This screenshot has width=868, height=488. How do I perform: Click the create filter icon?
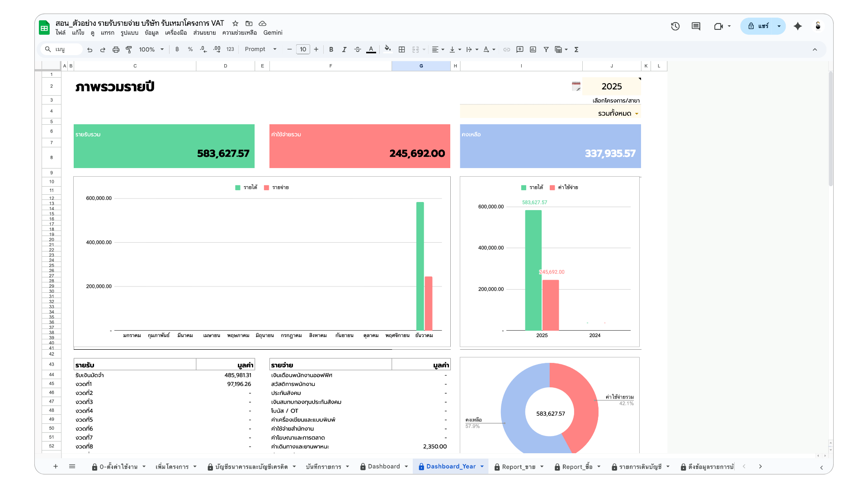tap(546, 50)
